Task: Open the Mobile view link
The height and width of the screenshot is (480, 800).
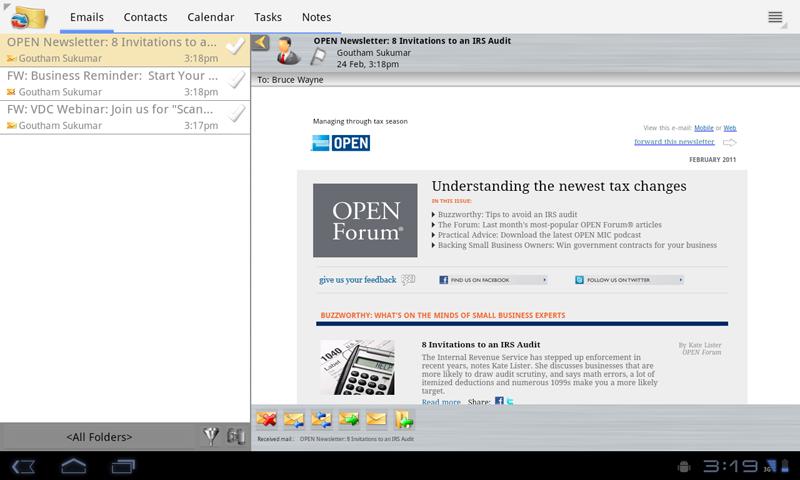Action: (704, 128)
